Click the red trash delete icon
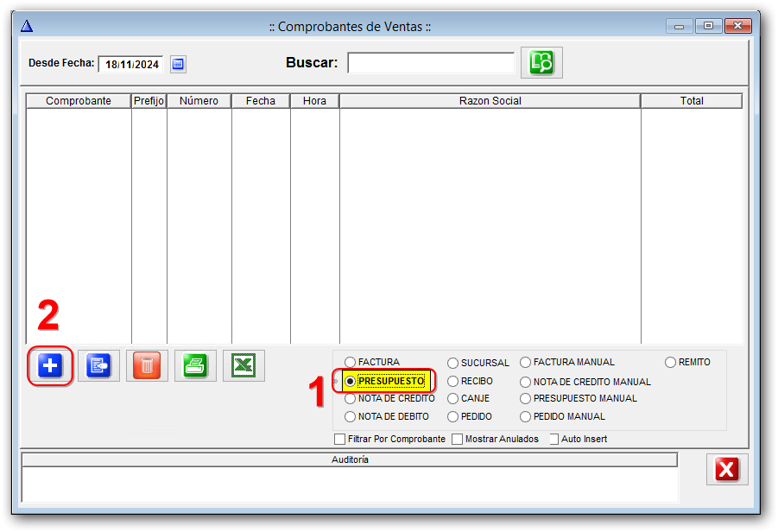The image size is (778, 532). tap(147, 366)
